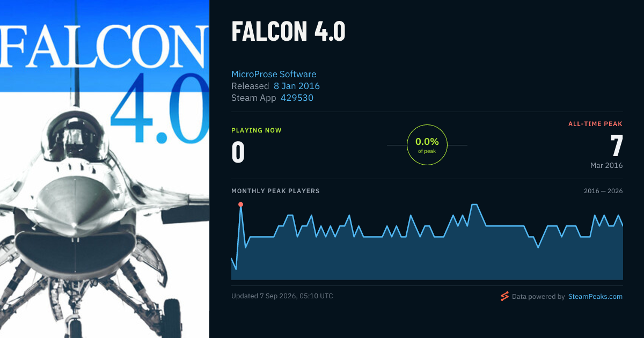This screenshot has width=644, height=338.
Task: Open the MicroProse Software developer link
Action: click(x=274, y=74)
